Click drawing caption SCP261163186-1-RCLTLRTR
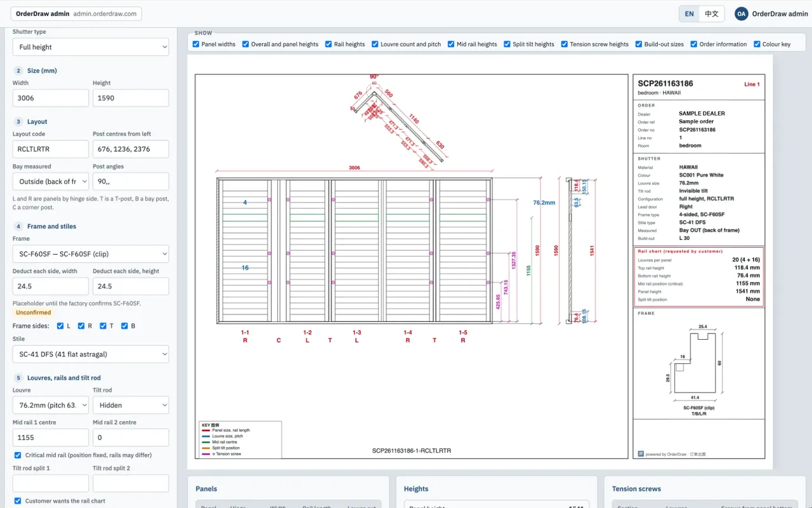This screenshot has height=508, width=812. point(411,451)
